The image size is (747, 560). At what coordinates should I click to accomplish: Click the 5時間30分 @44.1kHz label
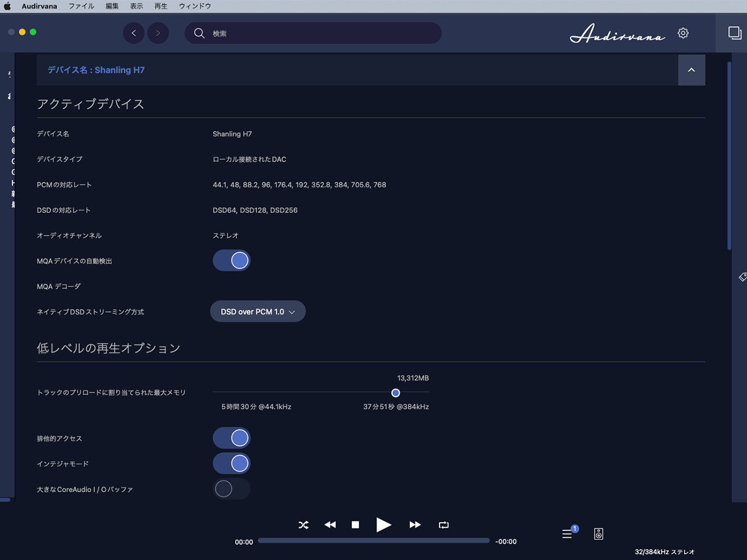pyautogui.click(x=256, y=407)
